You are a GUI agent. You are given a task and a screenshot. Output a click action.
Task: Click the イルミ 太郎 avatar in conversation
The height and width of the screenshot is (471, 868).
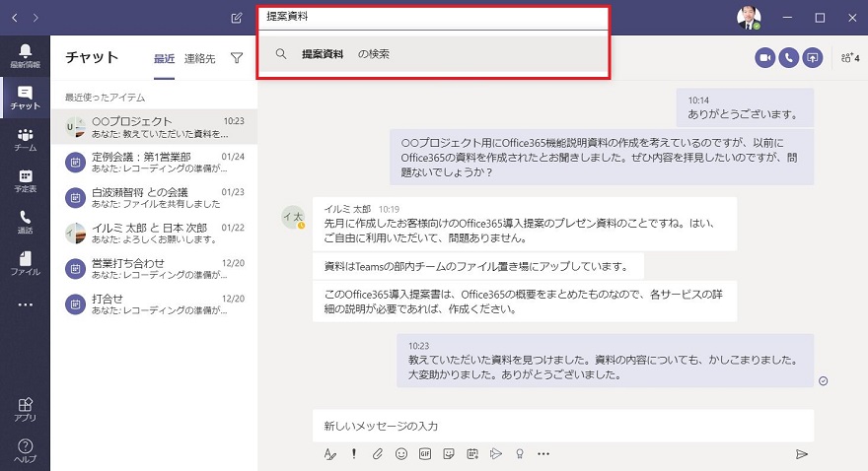(x=293, y=217)
